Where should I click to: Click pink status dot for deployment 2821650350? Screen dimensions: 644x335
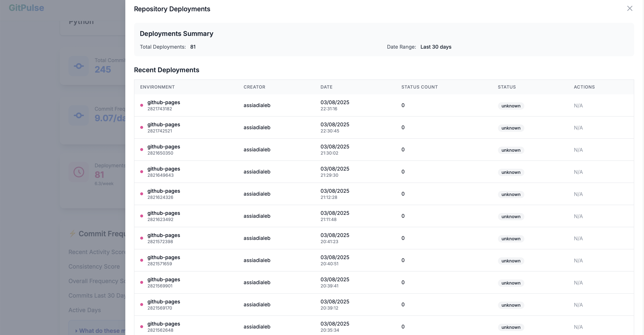pyautogui.click(x=142, y=150)
